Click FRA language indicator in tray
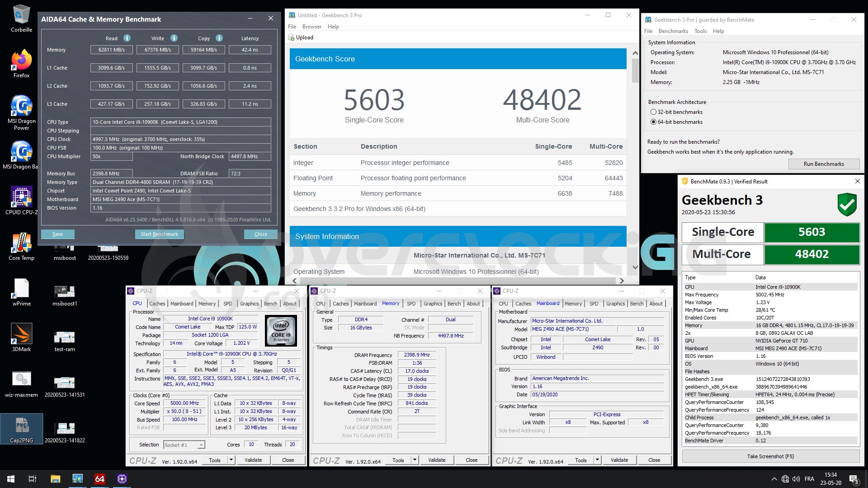The height and width of the screenshot is (488, 868). point(809,479)
